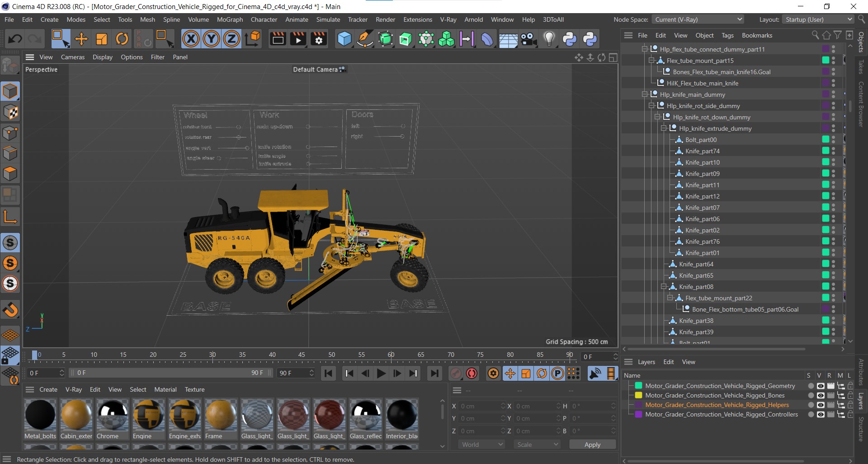Switch to Polygons mode
868x464 pixels.
pos(10,174)
